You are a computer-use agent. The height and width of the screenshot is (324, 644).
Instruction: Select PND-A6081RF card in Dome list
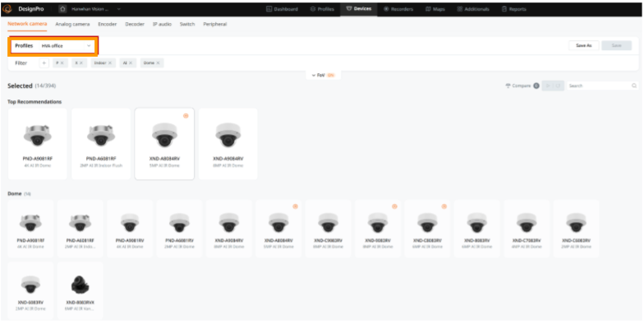click(x=80, y=229)
